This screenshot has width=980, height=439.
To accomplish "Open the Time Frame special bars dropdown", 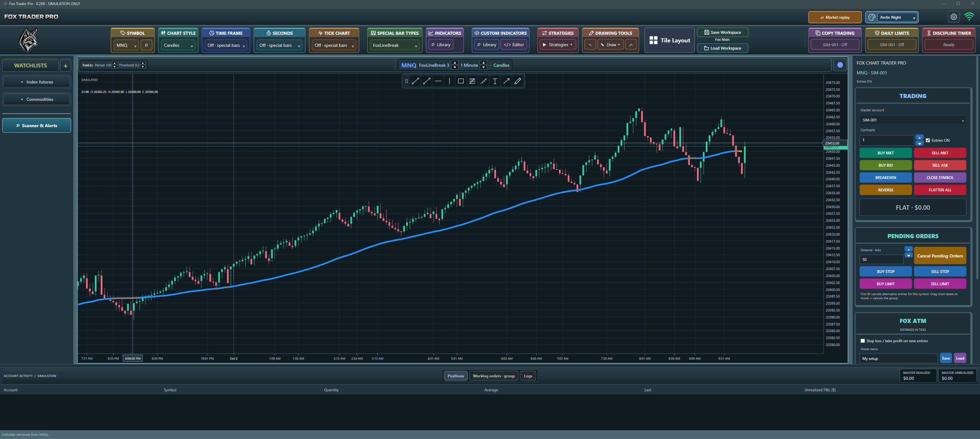I will pyautogui.click(x=226, y=45).
